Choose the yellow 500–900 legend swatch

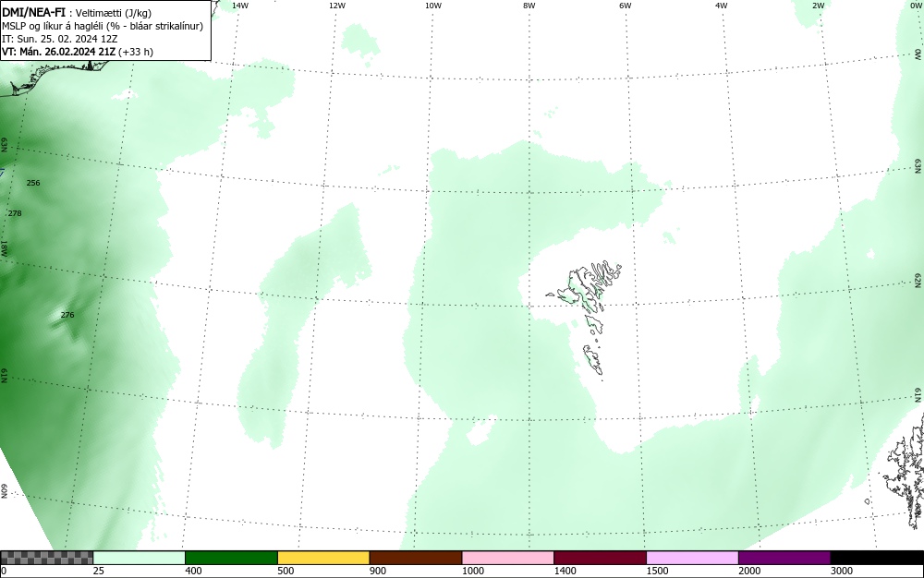tap(323, 558)
